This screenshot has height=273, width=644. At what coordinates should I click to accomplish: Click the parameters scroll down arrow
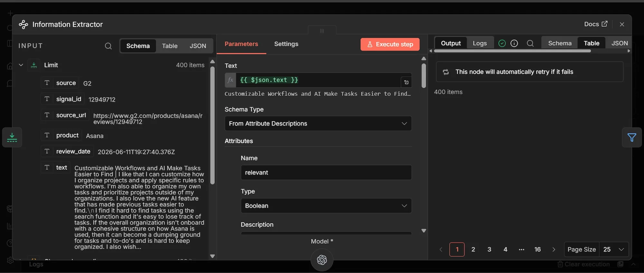pyautogui.click(x=424, y=231)
